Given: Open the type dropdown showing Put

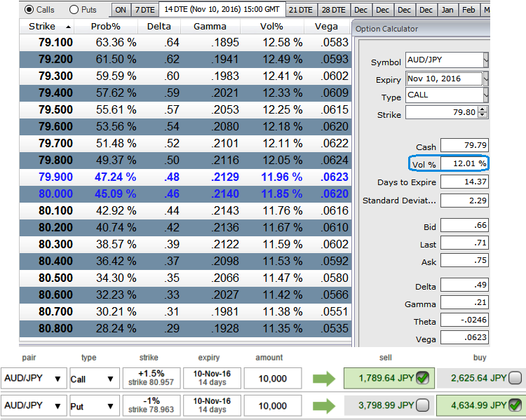Looking at the screenshot, I should [x=109, y=406].
